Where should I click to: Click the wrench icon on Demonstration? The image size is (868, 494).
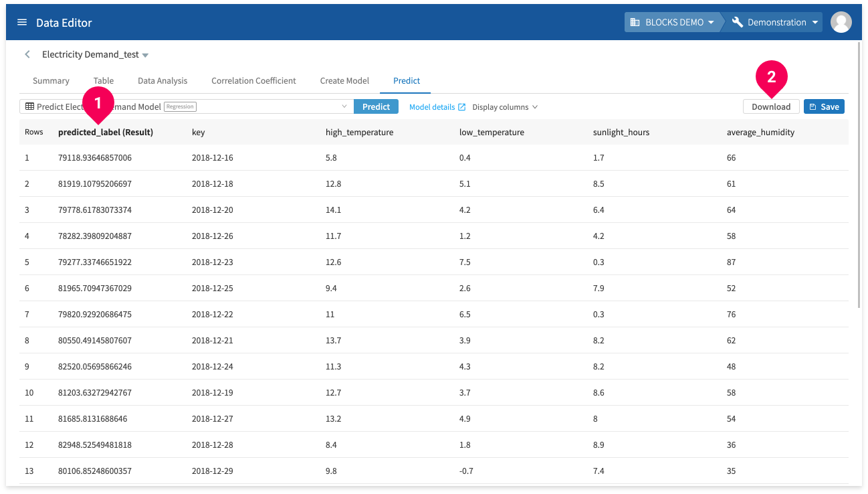[738, 22]
